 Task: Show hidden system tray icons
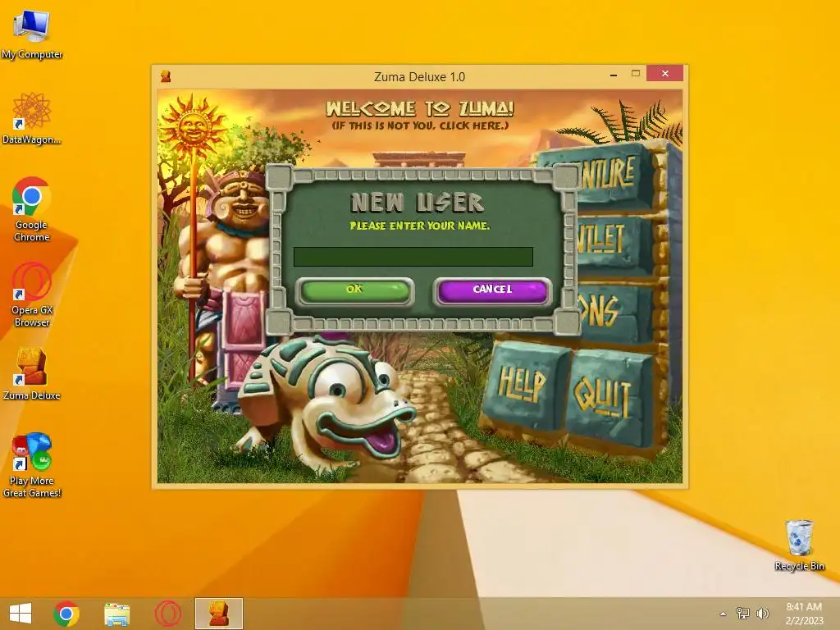[x=723, y=614]
